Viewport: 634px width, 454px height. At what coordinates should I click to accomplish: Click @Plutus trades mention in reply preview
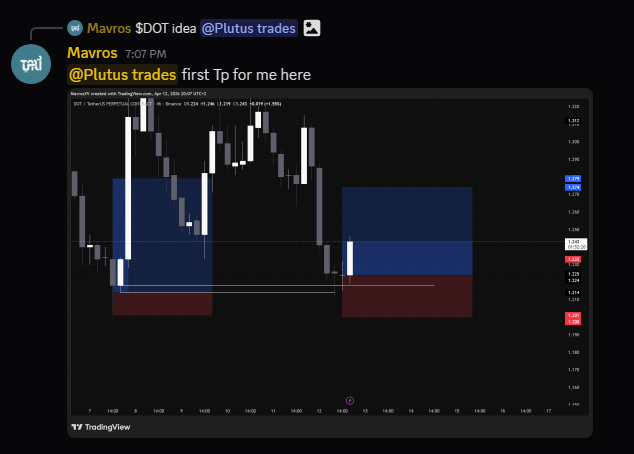[x=247, y=28]
